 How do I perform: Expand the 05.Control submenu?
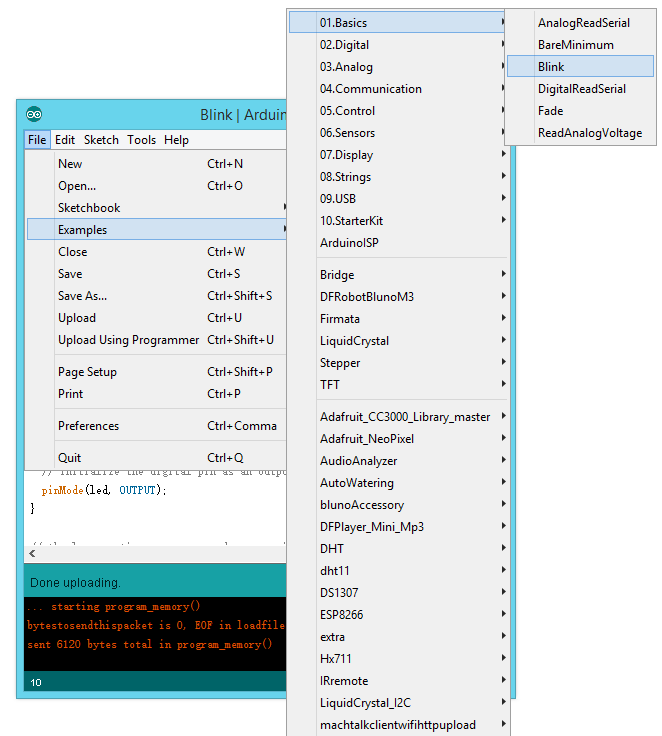click(397, 111)
